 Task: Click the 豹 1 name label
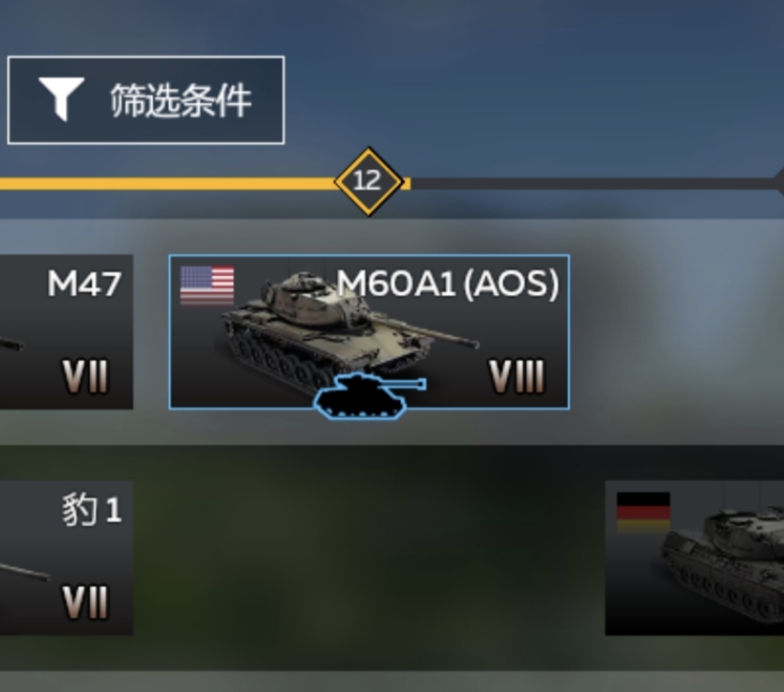coord(92,510)
